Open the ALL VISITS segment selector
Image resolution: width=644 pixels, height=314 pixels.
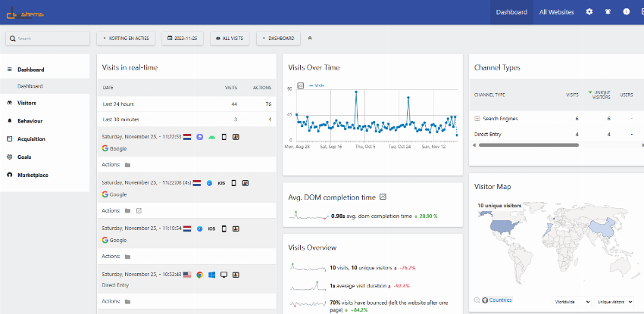(x=230, y=38)
